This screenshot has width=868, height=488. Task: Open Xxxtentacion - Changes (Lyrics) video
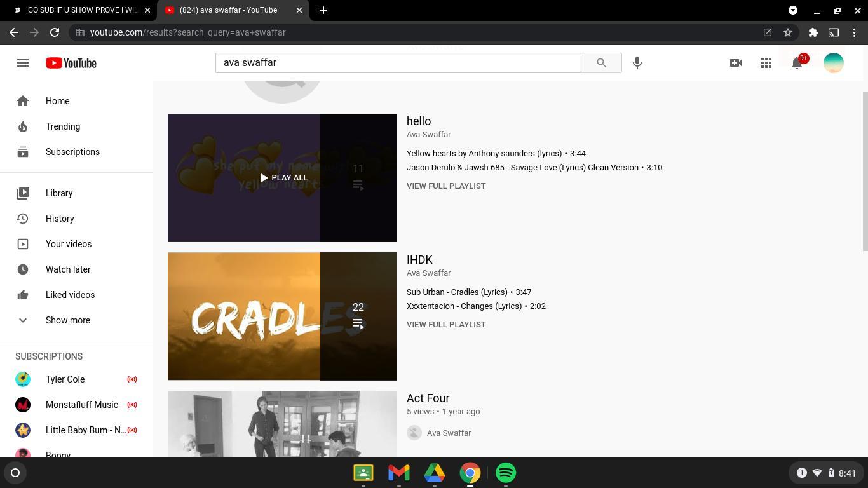tap(476, 306)
